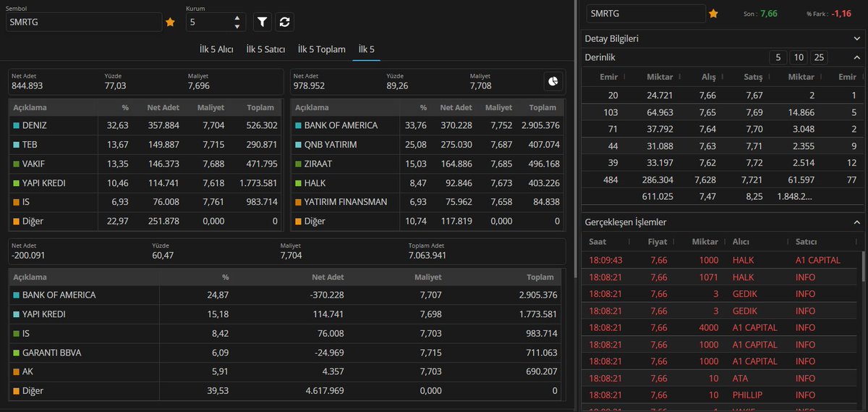Click the favorite star next to Sembol field
This screenshot has height=412, width=868.
coord(170,22)
